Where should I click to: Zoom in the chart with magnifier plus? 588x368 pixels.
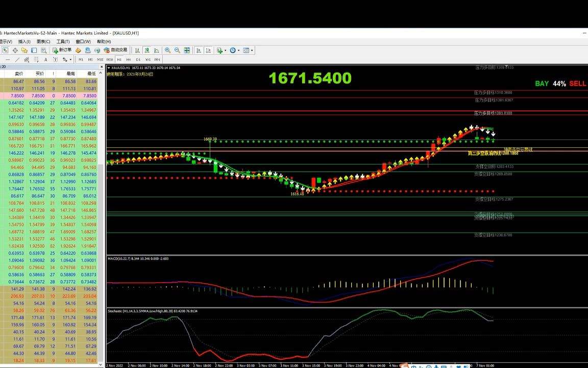(x=167, y=50)
